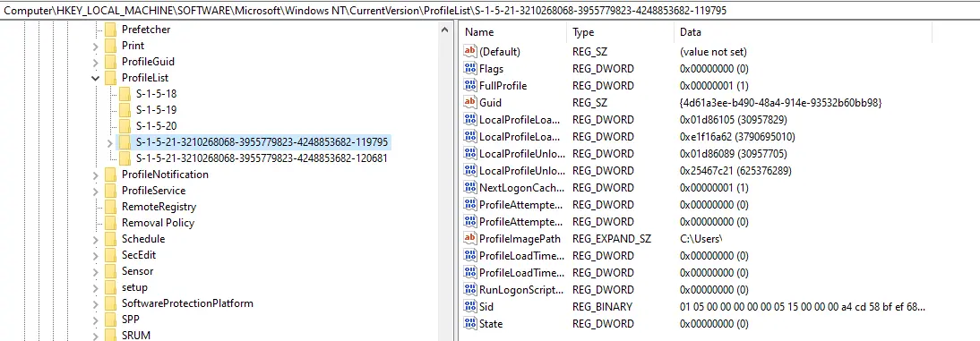This screenshot has width=980, height=341.
Task: Click the NextLogonCach value icon
Action: pyautogui.click(x=470, y=187)
